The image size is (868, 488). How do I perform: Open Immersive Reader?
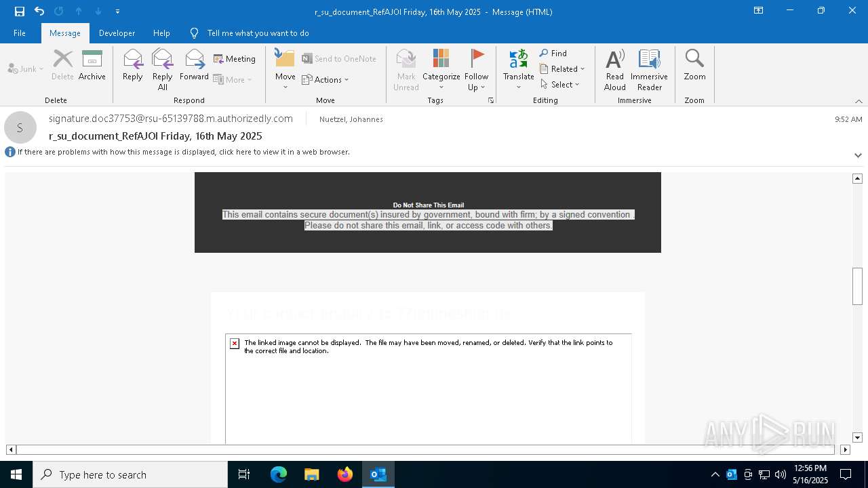pos(650,69)
